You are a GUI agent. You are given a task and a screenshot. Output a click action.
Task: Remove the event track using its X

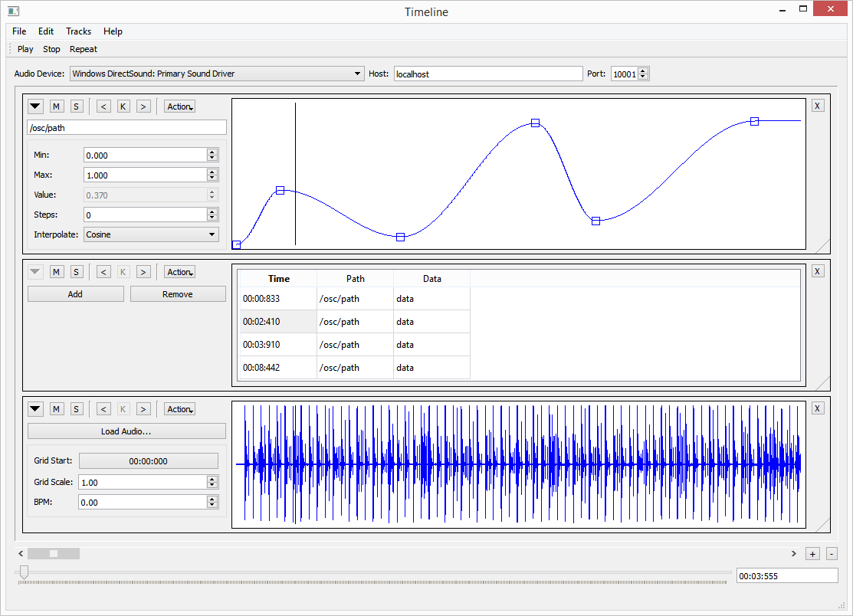(818, 271)
